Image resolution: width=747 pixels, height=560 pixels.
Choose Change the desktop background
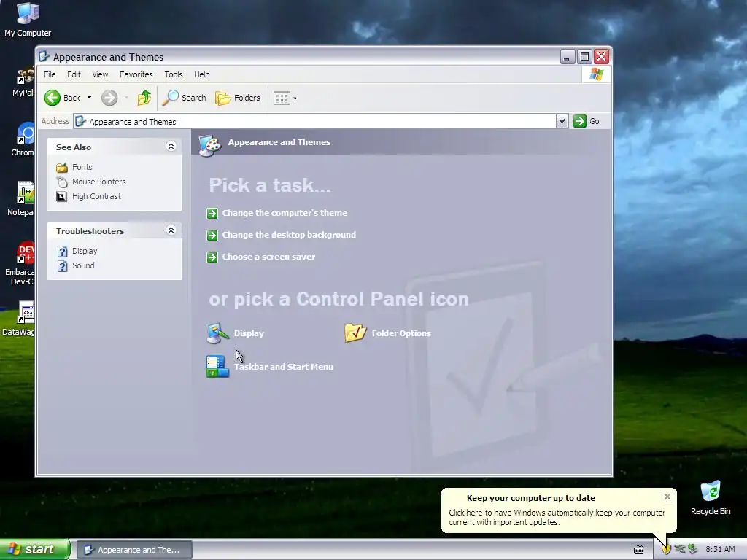tap(289, 235)
